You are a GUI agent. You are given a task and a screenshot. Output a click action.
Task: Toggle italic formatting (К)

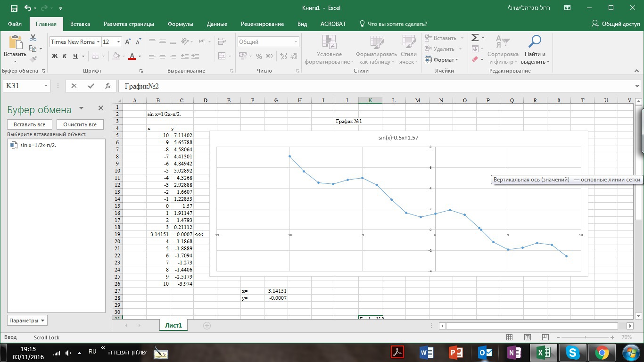65,56
